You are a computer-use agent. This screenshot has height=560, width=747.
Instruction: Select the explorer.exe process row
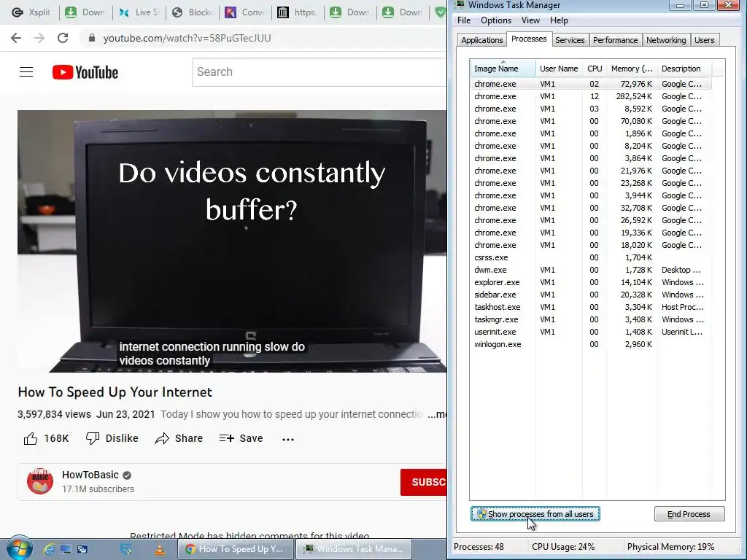[590, 282]
